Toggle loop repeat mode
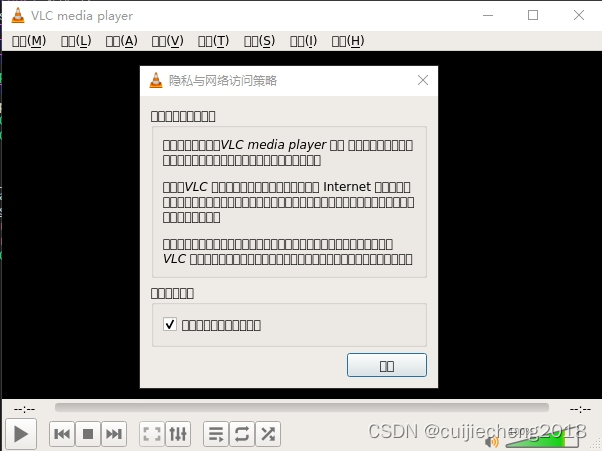This screenshot has width=602, height=451. click(242, 434)
